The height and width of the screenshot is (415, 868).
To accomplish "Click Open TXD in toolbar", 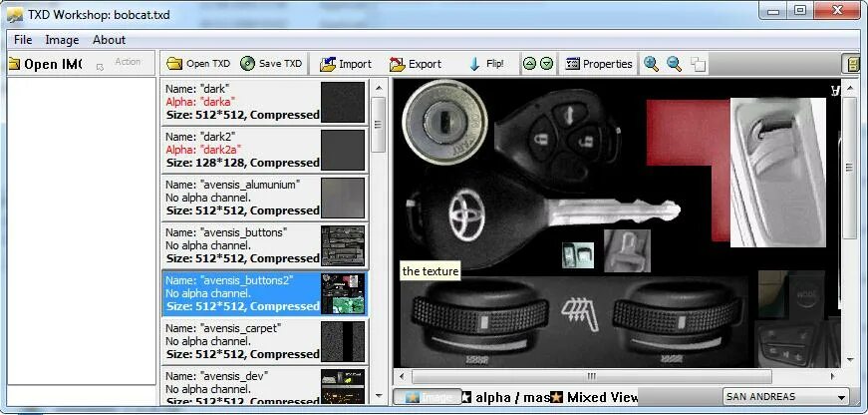I will tap(198, 64).
